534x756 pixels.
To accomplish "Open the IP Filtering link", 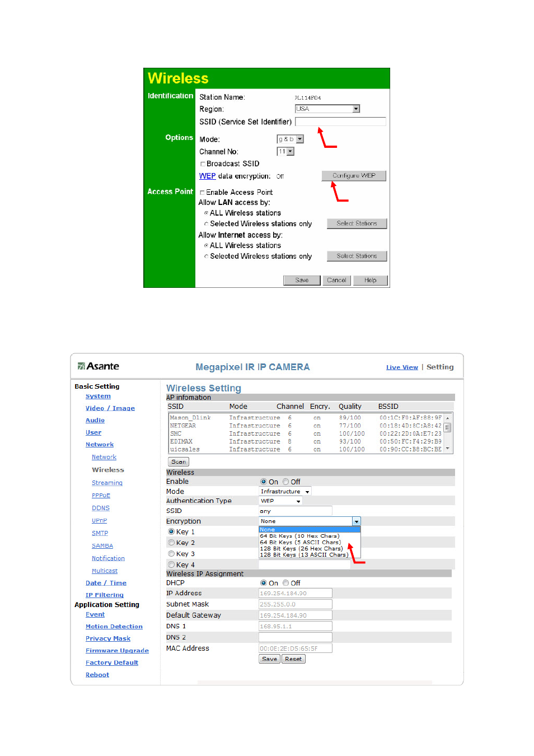I will pos(105,595).
